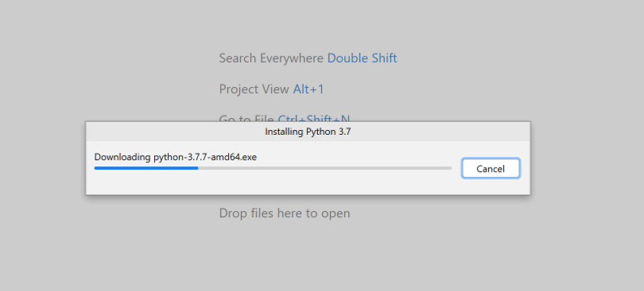Click the 'Installing Python 3.7' dialog title

pyautogui.click(x=308, y=131)
